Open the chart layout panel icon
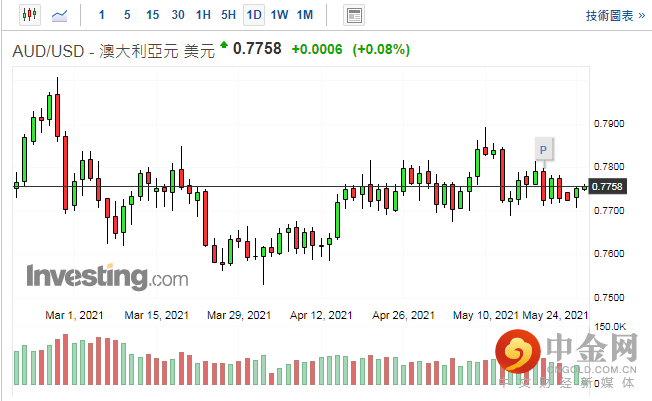This screenshot has width=652, height=401. coord(354,15)
